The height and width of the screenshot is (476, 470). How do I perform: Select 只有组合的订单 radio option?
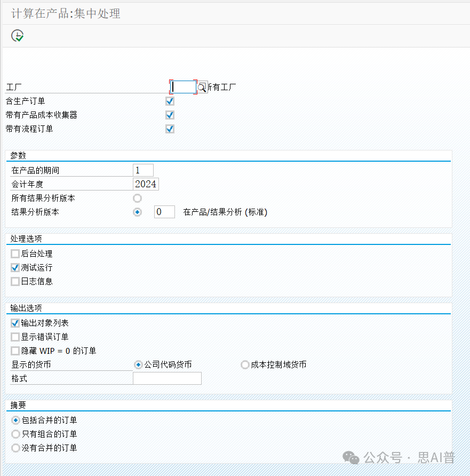tap(15, 434)
